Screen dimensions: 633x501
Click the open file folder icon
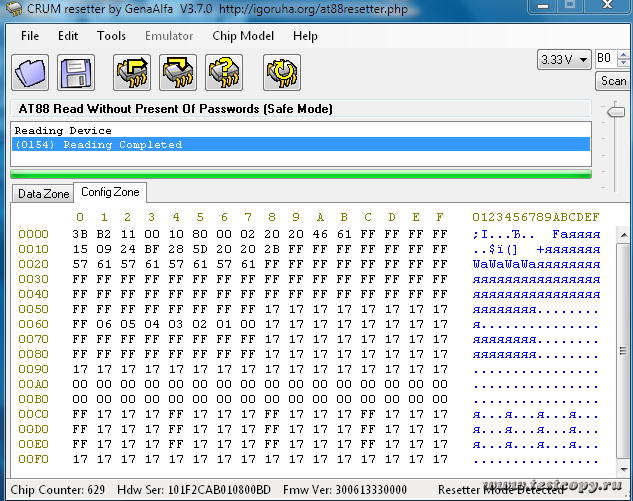tap(31, 73)
